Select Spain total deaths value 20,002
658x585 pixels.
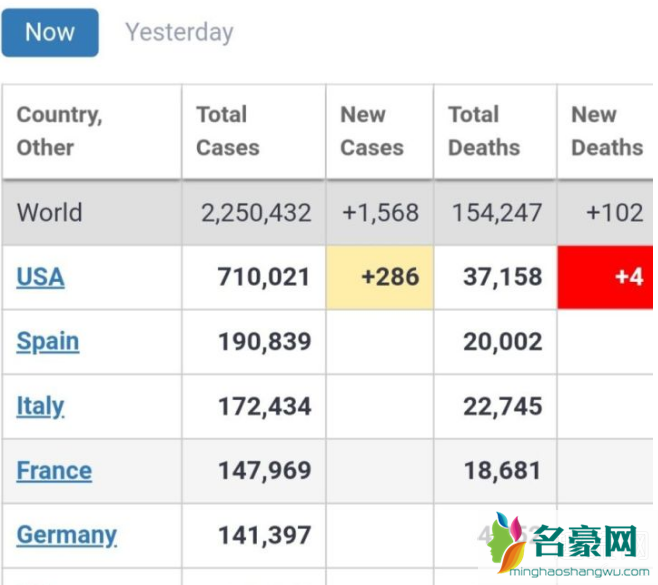pyautogui.click(x=503, y=342)
